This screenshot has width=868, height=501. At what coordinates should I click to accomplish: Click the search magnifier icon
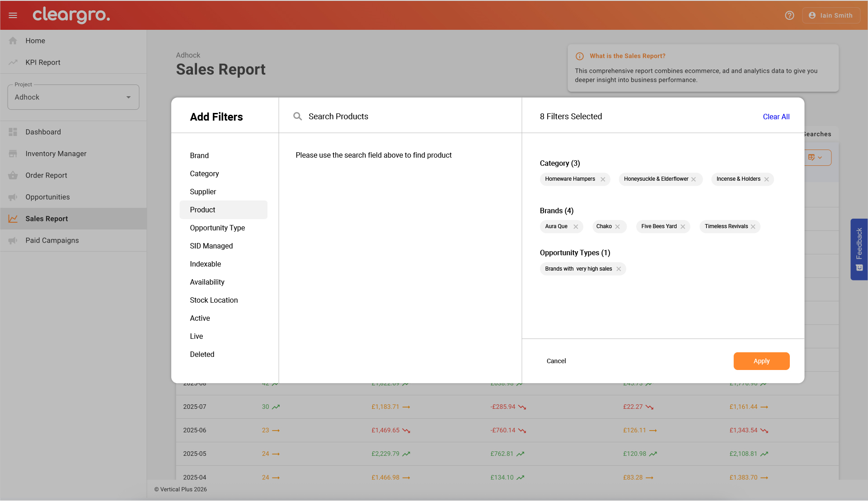click(x=297, y=117)
